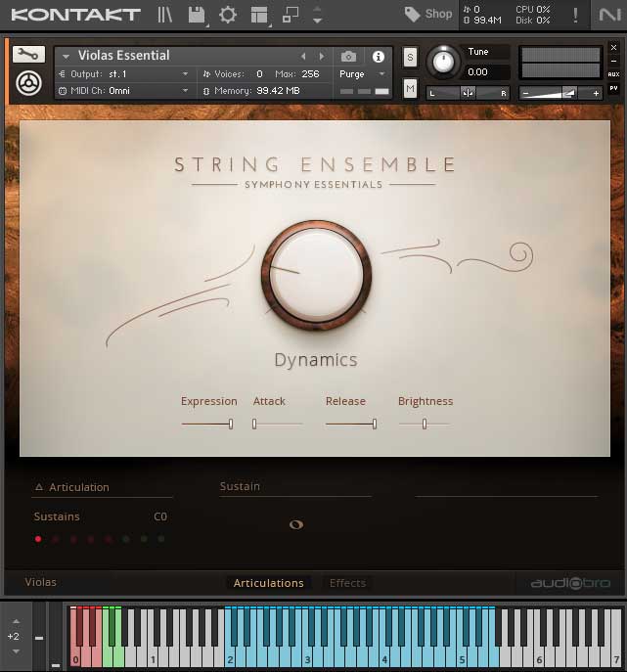
Task: Solo the instrument with S button
Action: pyautogui.click(x=410, y=58)
